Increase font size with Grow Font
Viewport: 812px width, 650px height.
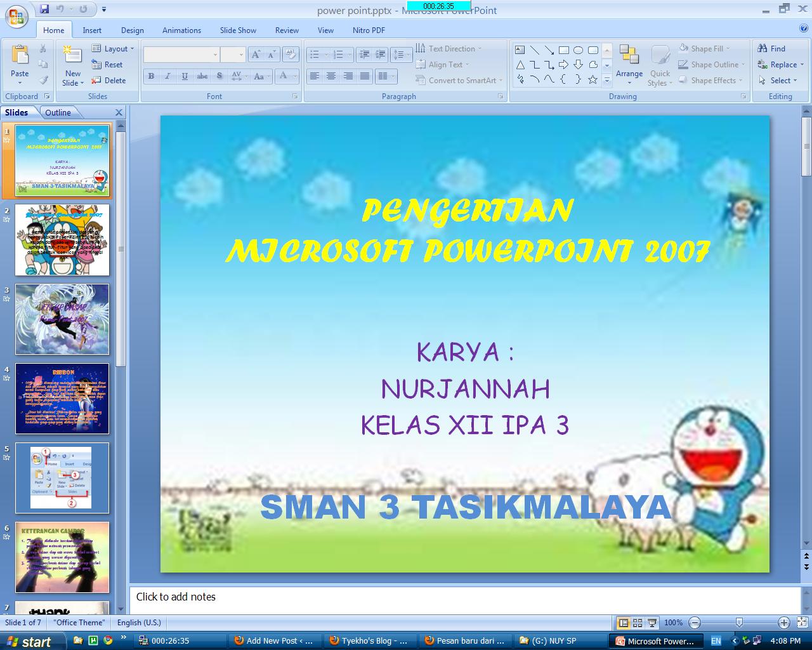(x=256, y=55)
